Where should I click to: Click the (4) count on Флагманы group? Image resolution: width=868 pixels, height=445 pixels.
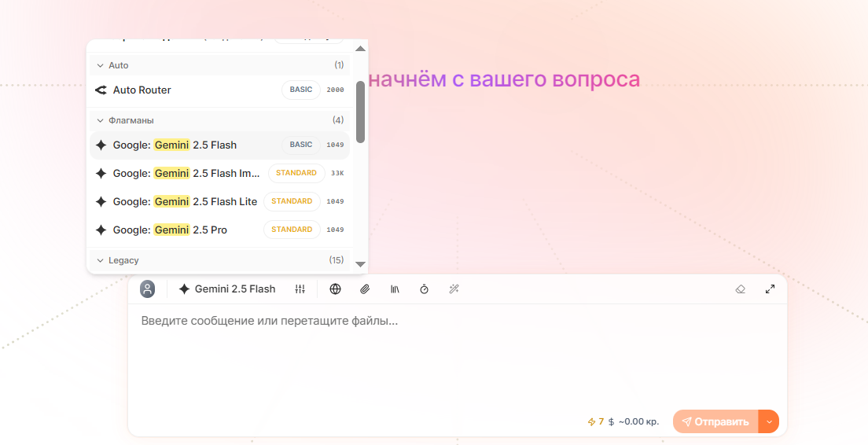[337, 120]
